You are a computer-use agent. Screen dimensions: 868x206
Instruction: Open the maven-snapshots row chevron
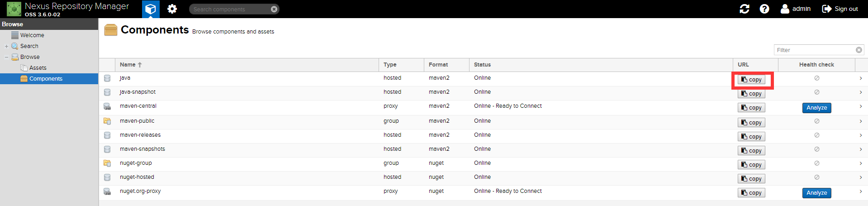861,149
